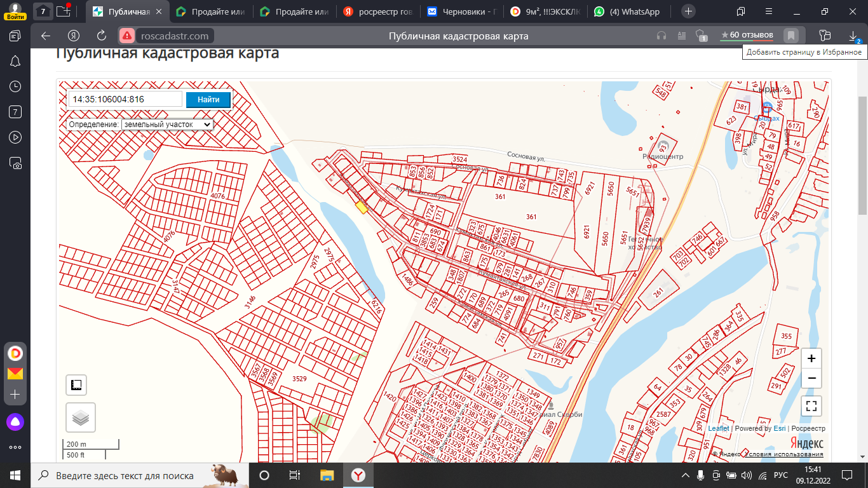The height and width of the screenshot is (488, 868).
Task: Reload the current page
Action: (102, 36)
